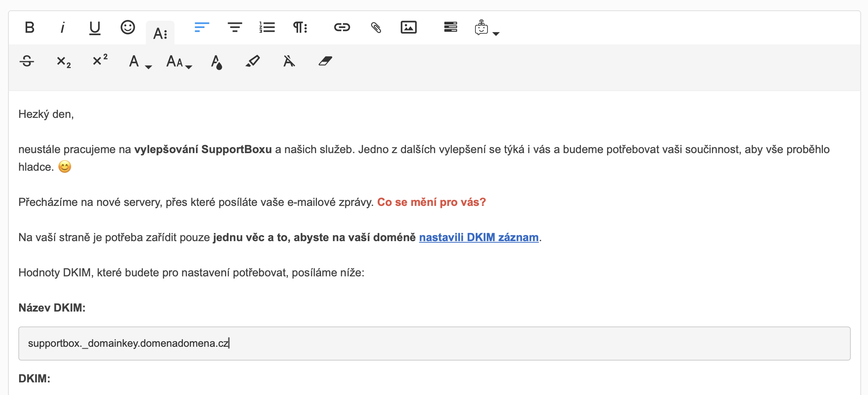Viewport: 868px width, 395px height.
Task: Open the font family dropdown
Action: pos(140,62)
